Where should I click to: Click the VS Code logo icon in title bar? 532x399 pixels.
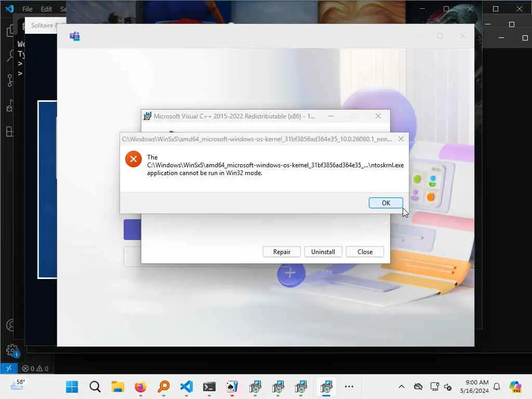(x=9, y=9)
